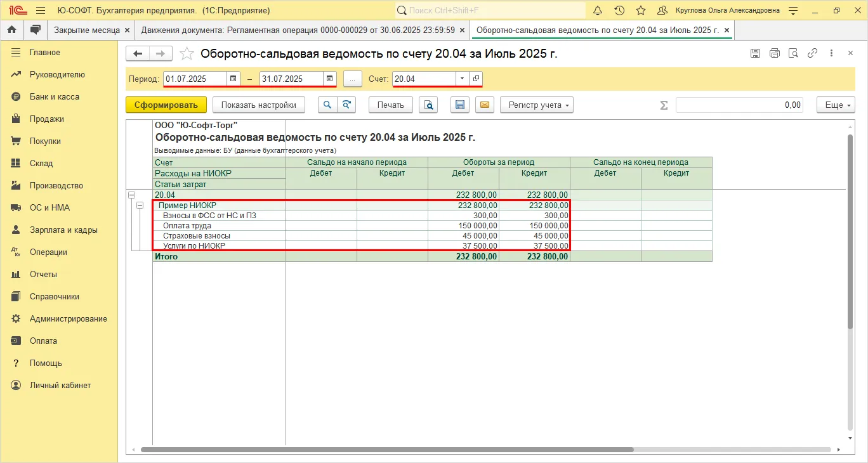Click the Печать button
868x463 pixels.
click(391, 105)
